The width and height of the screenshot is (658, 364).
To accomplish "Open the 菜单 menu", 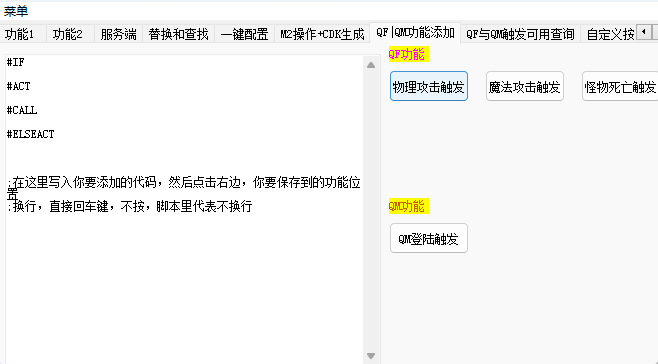I will [16, 11].
